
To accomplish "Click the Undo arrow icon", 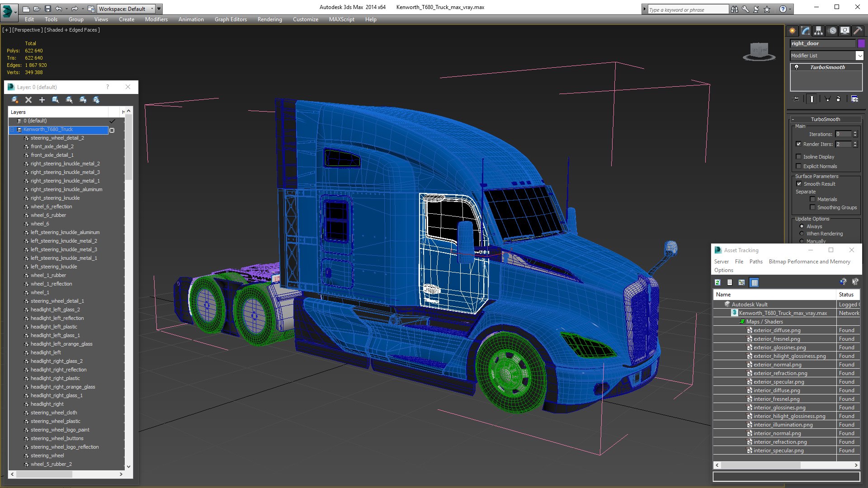I will 58,9.
